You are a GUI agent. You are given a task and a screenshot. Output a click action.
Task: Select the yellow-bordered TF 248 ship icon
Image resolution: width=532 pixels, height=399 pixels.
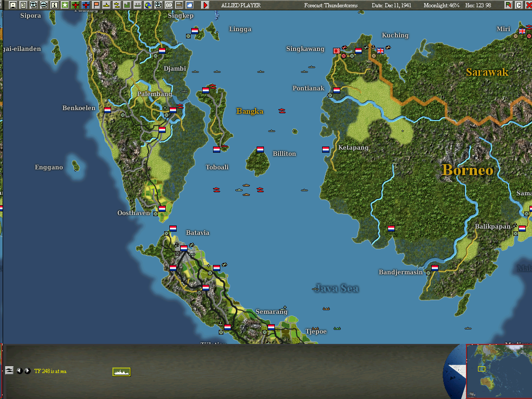pos(122,372)
